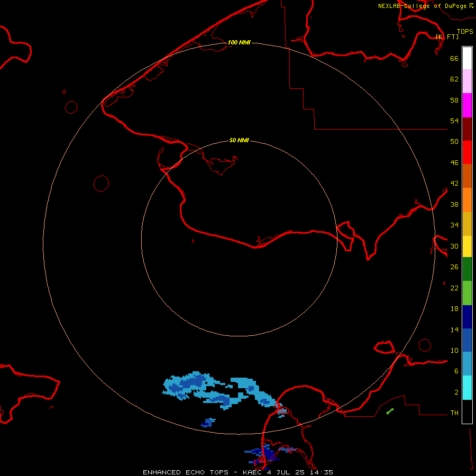Click the 10 legend value
476x476 pixels.
[x=454, y=350]
